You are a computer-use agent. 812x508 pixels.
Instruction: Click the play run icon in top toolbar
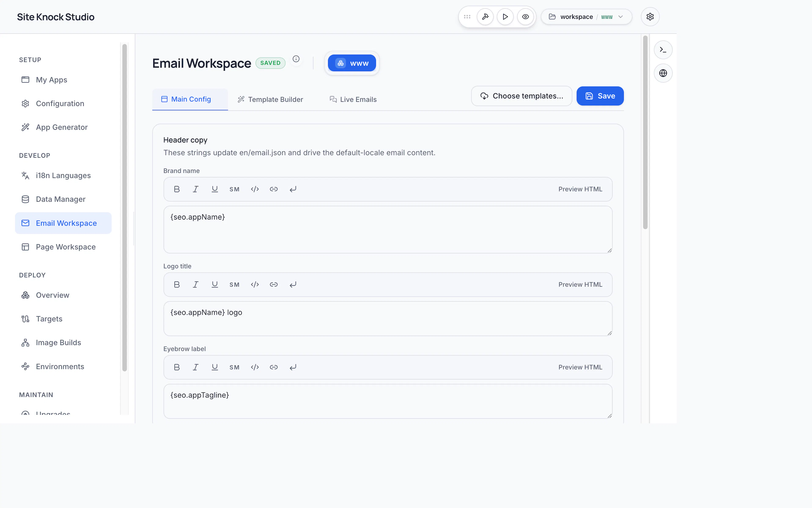tap(505, 17)
